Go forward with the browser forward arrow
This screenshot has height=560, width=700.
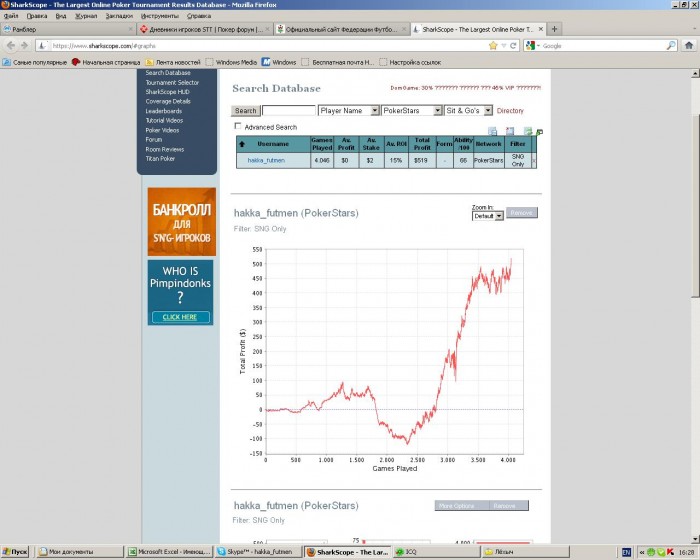point(25,46)
